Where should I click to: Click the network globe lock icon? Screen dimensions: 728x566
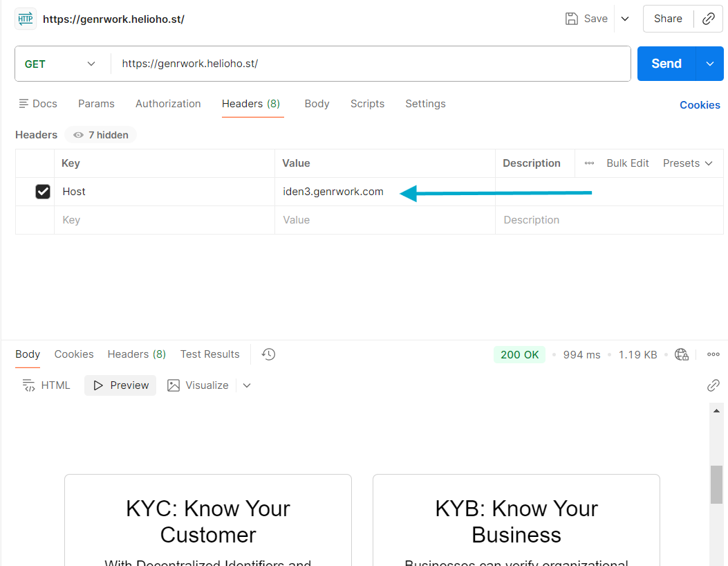tap(682, 354)
